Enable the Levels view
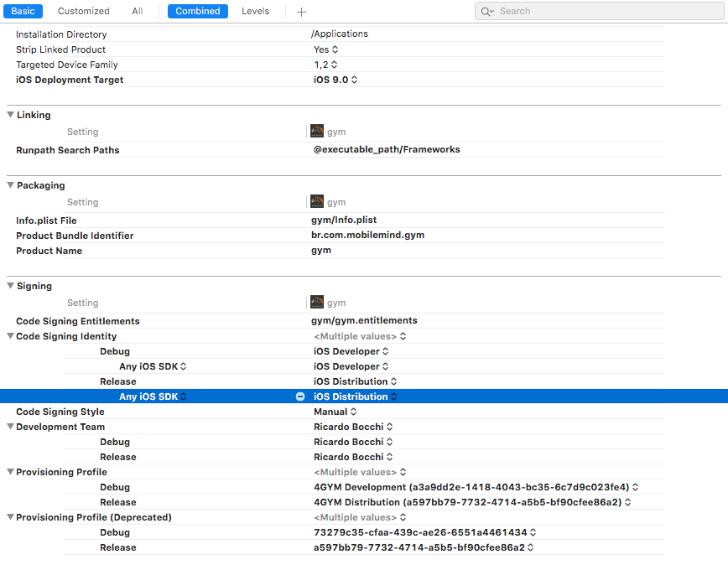This screenshot has height=570, width=728. 256,12
